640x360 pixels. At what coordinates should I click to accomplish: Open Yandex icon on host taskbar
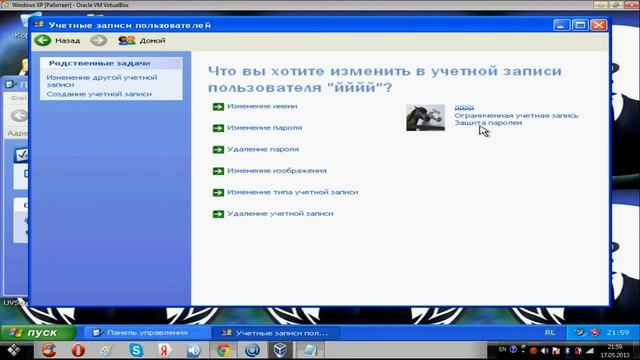(x=165, y=350)
